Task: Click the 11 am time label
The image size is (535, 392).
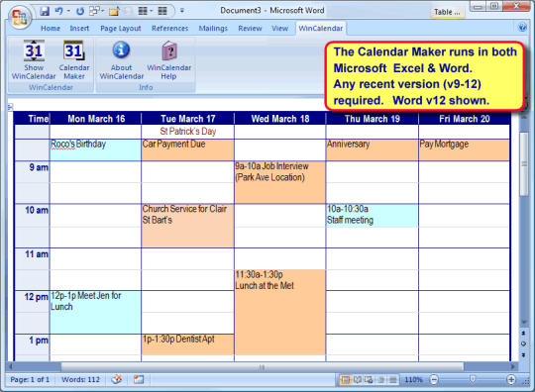Action: coord(37,254)
